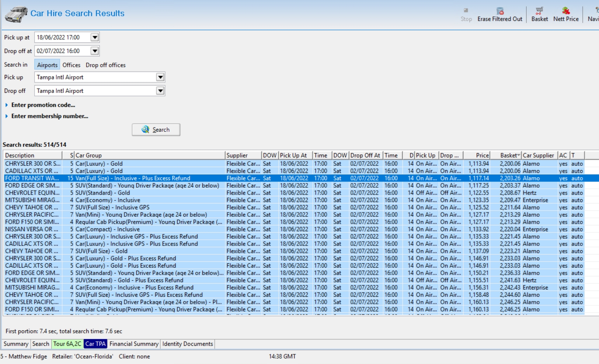Viewport: 599px width, 364px height.
Task: Click the car icon beside the title
Action: (16, 14)
